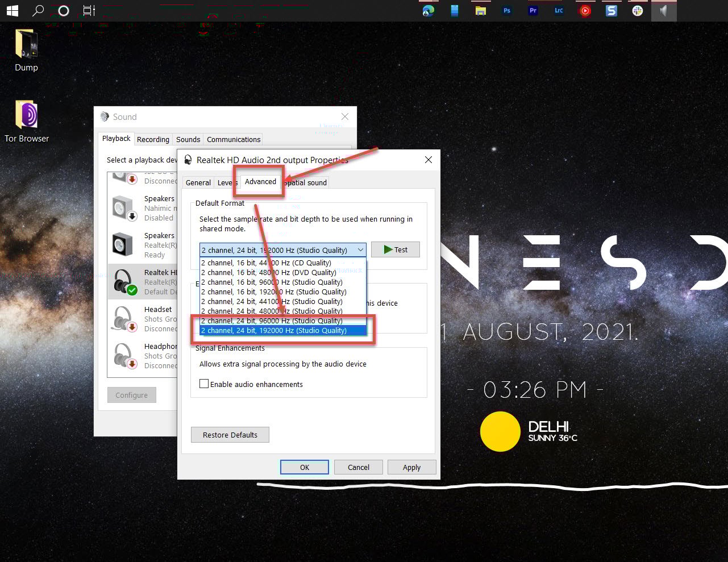Screen dimensions: 728x562
Task: Click Configure in the Sound window
Action: click(x=132, y=396)
